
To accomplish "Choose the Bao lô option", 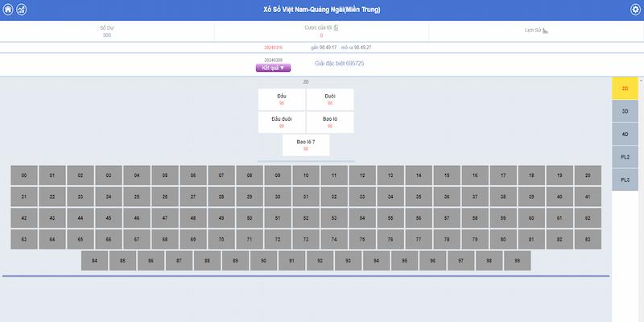I will [330, 122].
